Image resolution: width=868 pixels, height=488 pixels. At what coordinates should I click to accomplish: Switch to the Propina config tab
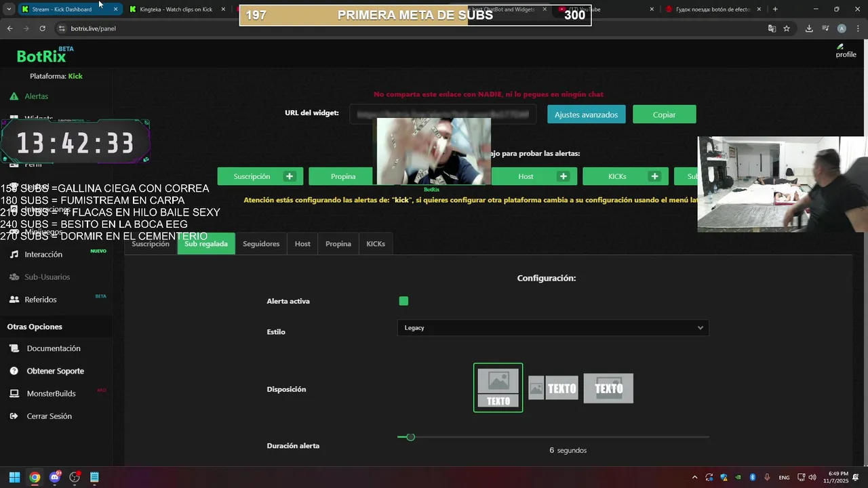[x=338, y=244]
